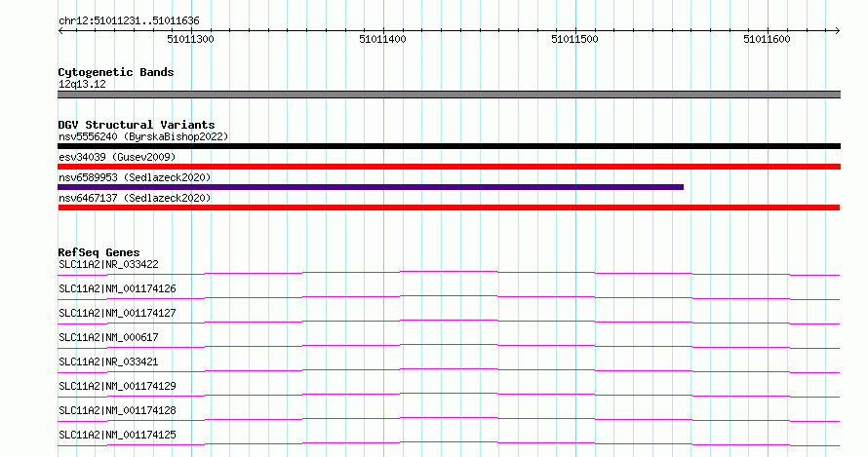Click the magenta intron line under SLC11A2|NR_033422
Viewport: 868px width, 457px height.
(x=449, y=272)
